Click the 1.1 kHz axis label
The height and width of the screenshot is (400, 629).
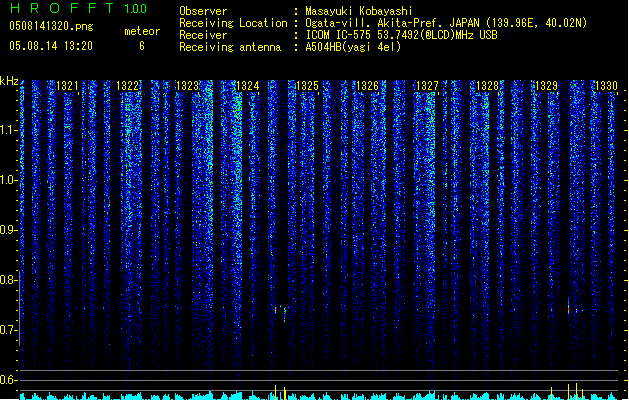tap(8, 130)
